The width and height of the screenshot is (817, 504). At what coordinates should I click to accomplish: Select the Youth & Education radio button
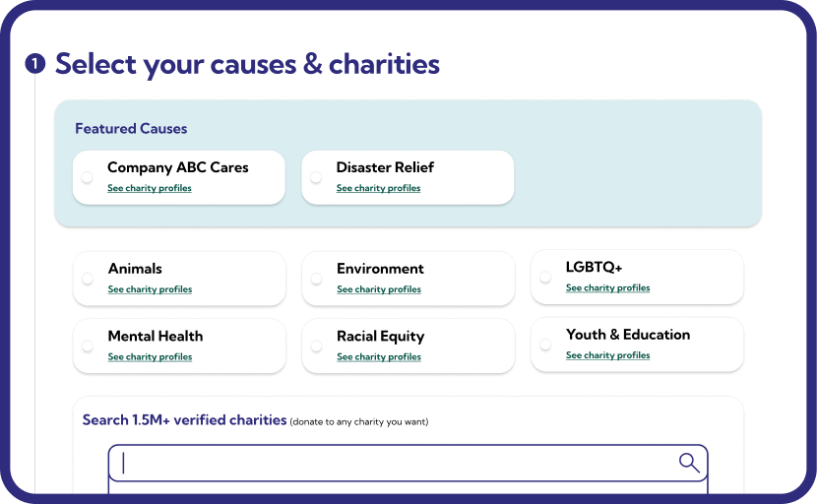tap(545, 344)
